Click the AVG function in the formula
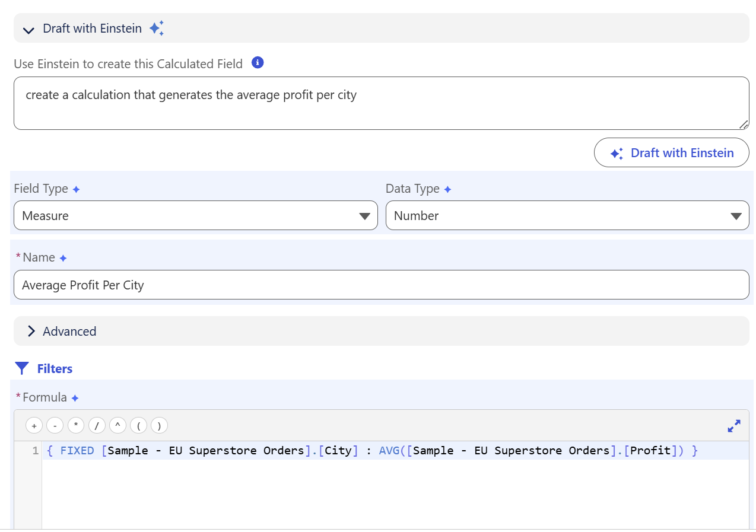The image size is (756, 532). click(x=389, y=451)
